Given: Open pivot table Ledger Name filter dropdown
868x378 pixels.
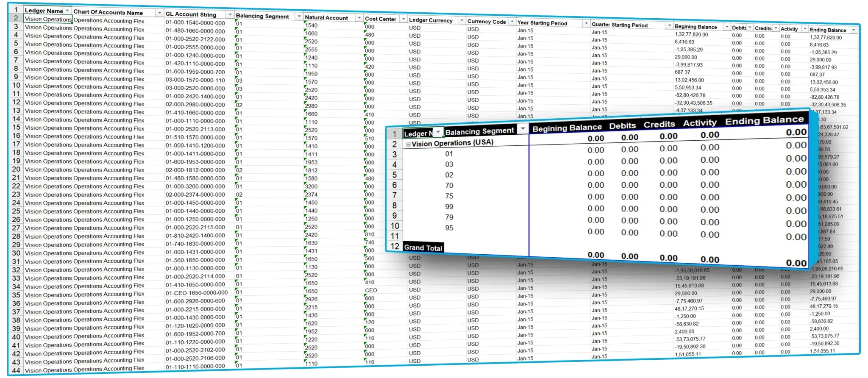Looking at the screenshot, I should pyautogui.click(x=438, y=133).
